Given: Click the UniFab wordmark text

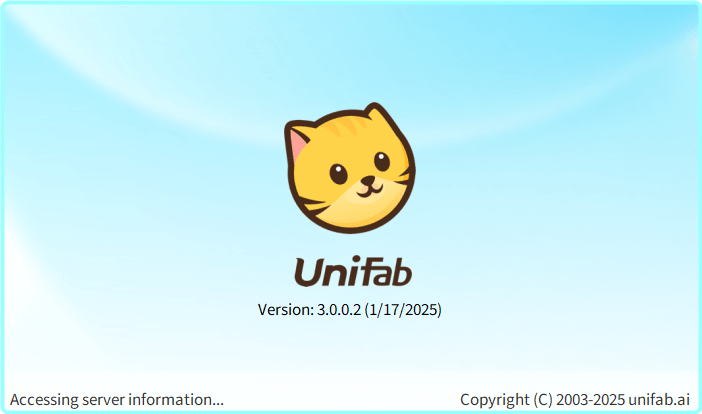Looking at the screenshot, I should click(353, 271).
